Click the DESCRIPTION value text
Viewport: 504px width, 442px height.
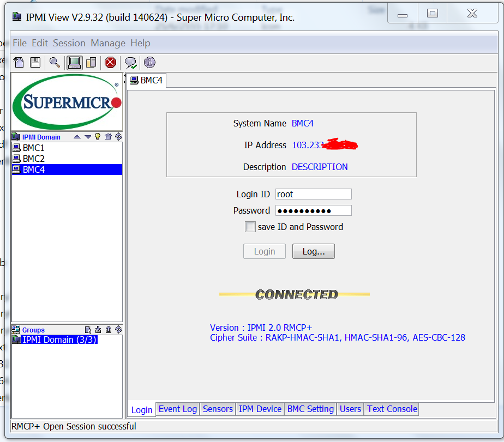click(x=320, y=167)
